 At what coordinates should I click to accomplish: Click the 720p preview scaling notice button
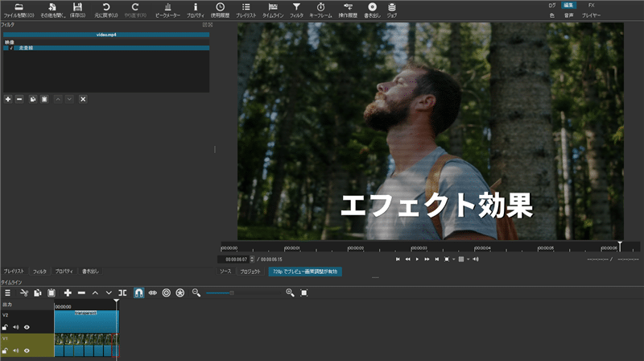[x=305, y=272]
